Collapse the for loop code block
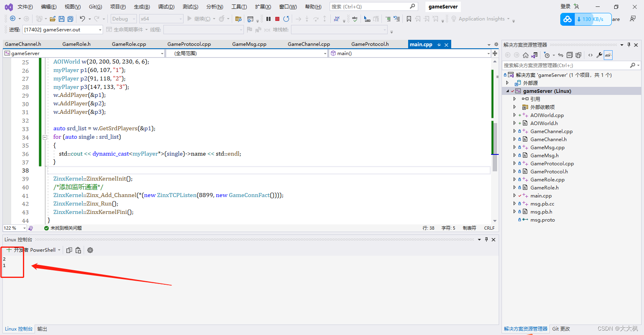The height and width of the screenshot is (335, 644). pyautogui.click(x=45, y=137)
